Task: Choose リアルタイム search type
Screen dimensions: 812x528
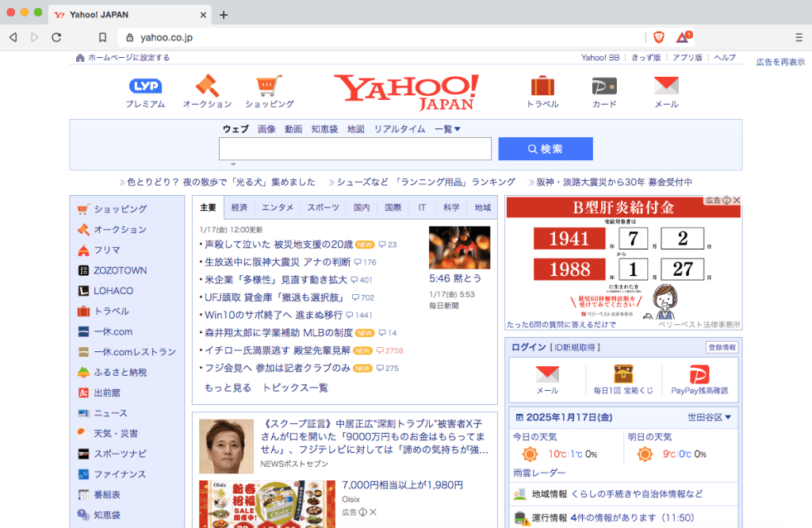Action: (x=400, y=129)
